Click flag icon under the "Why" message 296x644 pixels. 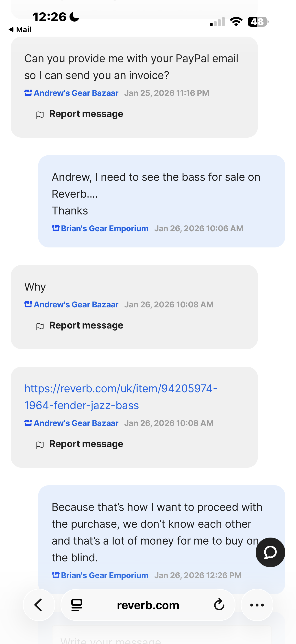pos(40,326)
